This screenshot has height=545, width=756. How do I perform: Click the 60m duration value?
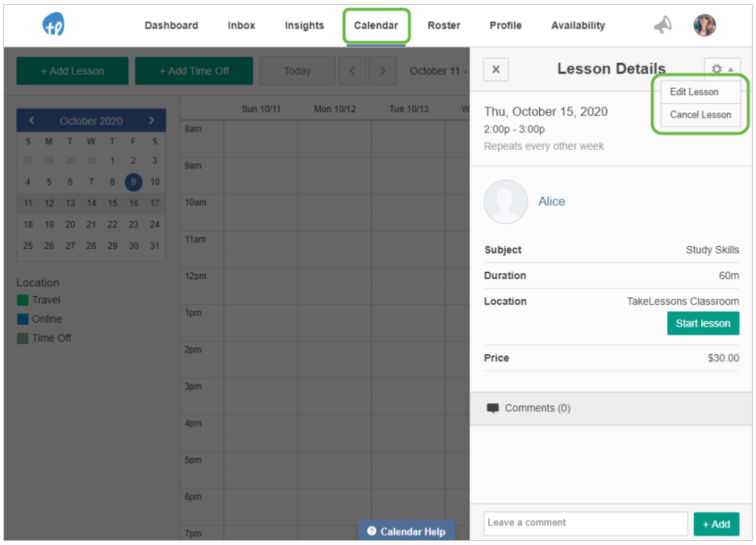click(x=729, y=276)
